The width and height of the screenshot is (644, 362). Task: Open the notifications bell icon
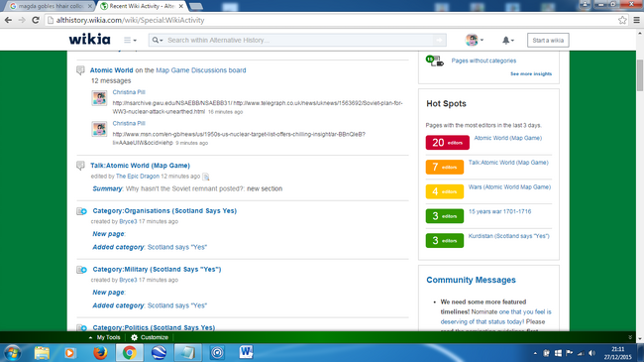coord(506,40)
